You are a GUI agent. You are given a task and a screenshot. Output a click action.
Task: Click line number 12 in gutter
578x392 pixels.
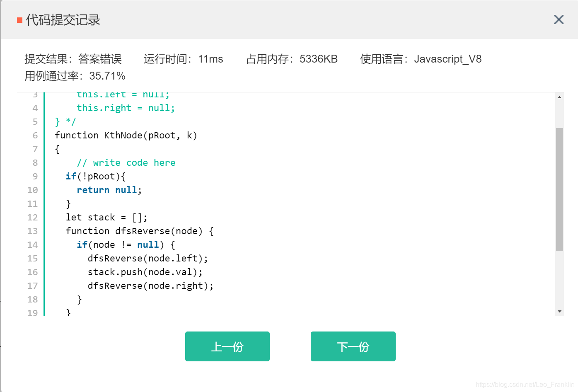(32, 218)
